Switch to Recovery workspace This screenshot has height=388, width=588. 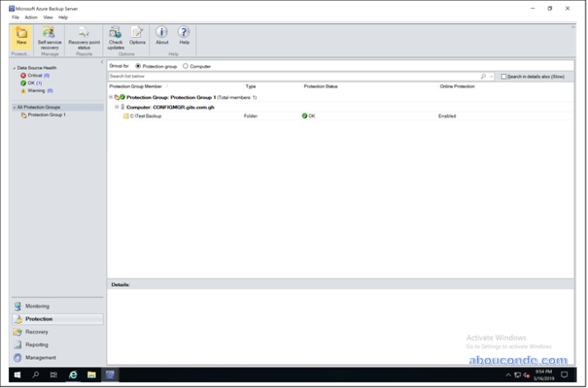pos(36,332)
